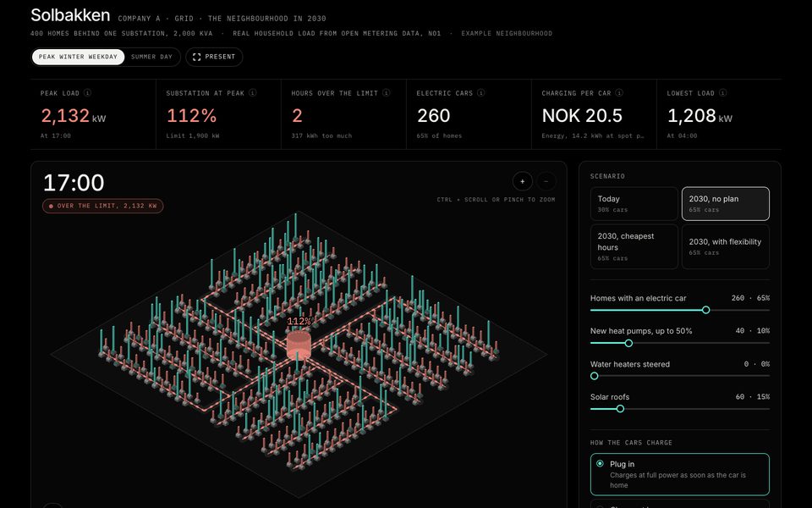Select Peak Winter Weekday view
812x508 pixels.
78,57
